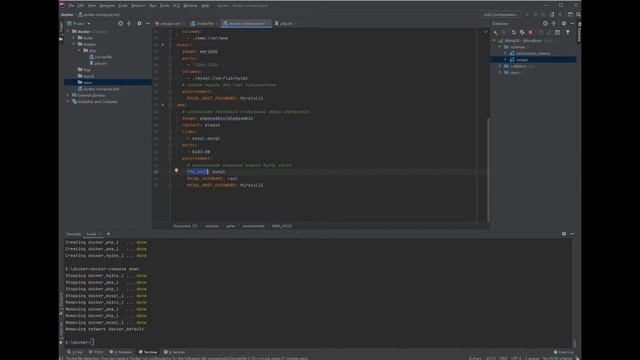Select information_schema in Database tree
Image resolution: width=640 pixels, height=360 pixels.
pyautogui.click(x=530, y=53)
